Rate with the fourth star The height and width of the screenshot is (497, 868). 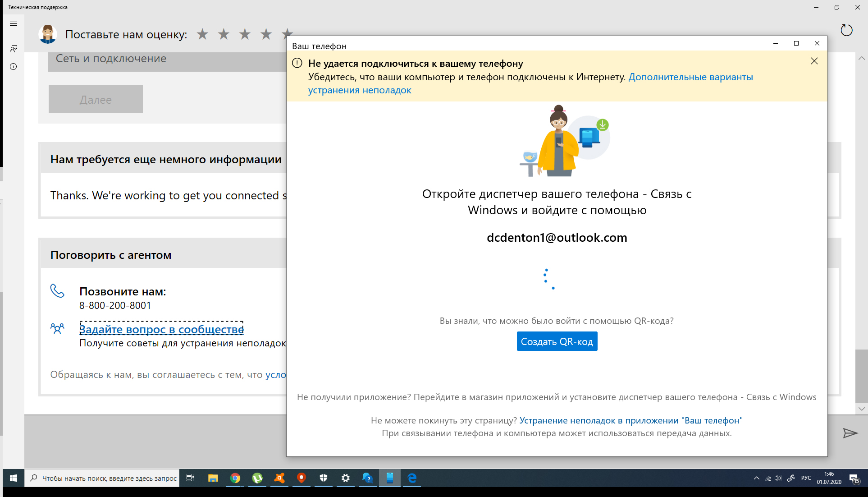point(266,34)
